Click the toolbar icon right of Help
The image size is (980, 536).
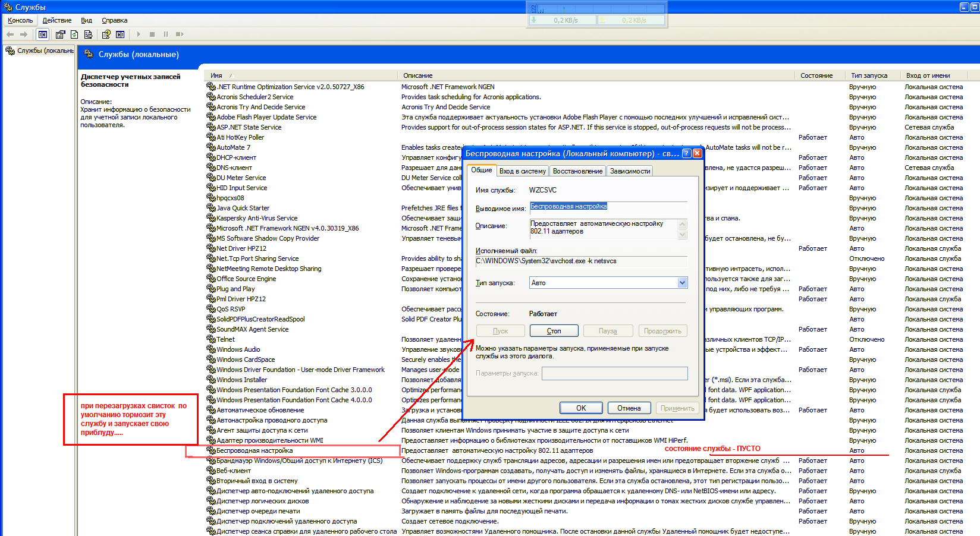click(120, 34)
